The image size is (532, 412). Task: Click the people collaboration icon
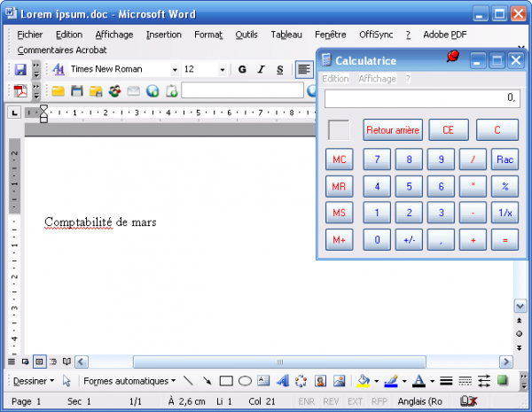[x=114, y=91]
